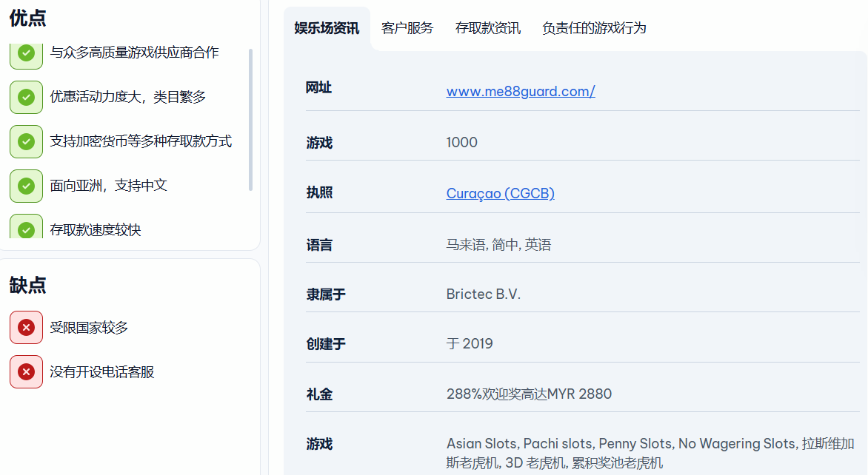The width and height of the screenshot is (868, 475).
Task: Click check icon beside 存取款速度较快
Action: click(26, 226)
